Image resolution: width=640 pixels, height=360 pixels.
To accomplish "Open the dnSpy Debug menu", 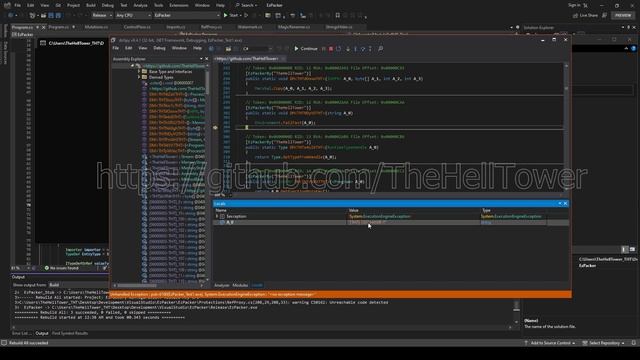I will click(x=159, y=48).
